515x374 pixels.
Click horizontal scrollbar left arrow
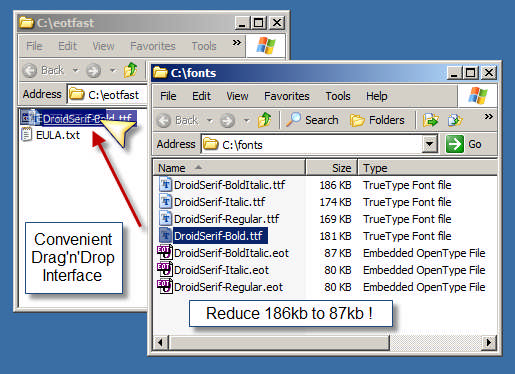(160, 342)
